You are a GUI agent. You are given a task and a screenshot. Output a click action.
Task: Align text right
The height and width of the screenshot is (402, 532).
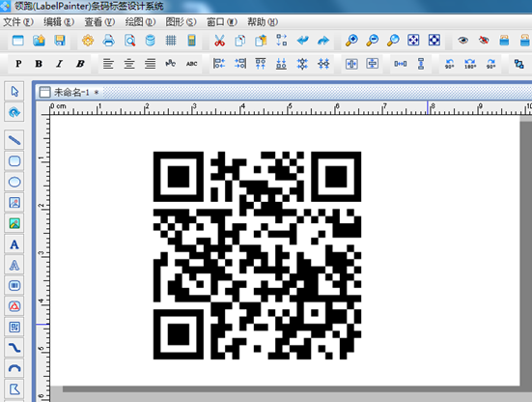point(150,64)
